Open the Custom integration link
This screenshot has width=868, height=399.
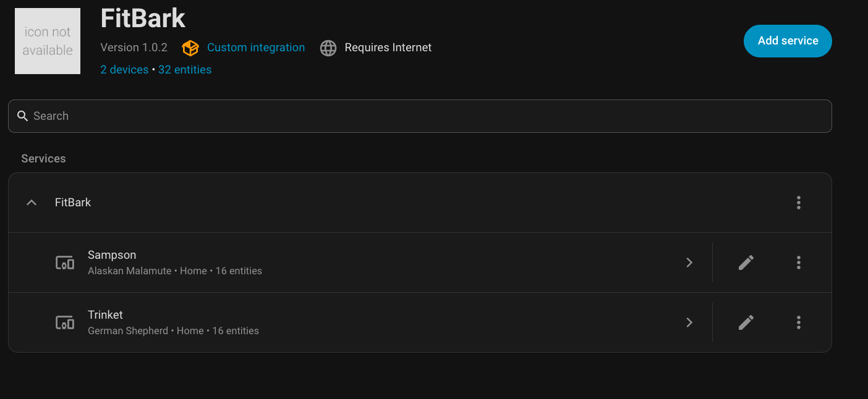tap(256, 48)
